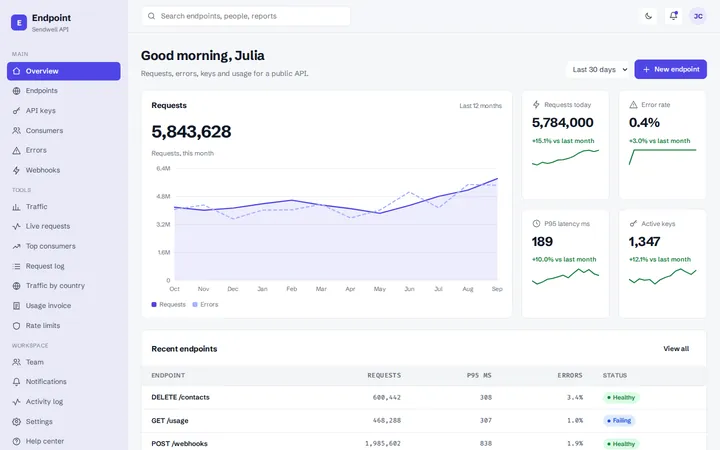The image size is (720, 450).
Task: Click the 5,843,628 requests total
Action: click(191, 132)
